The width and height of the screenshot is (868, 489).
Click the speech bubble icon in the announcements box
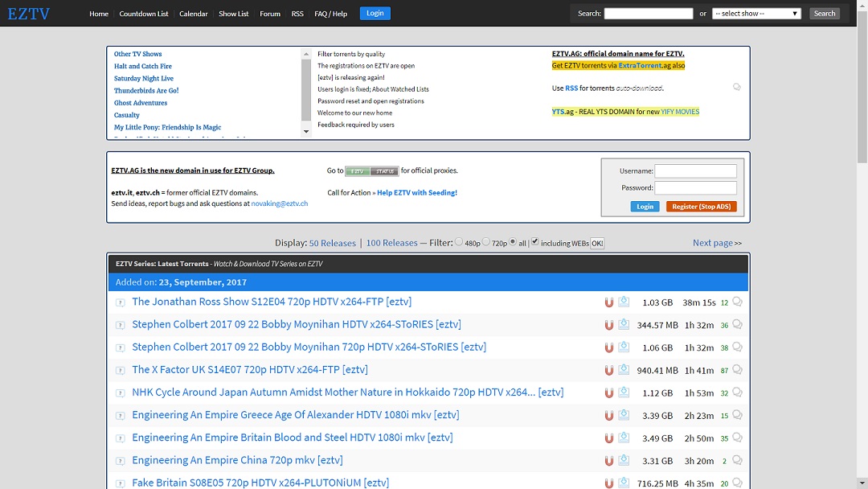tap(737, 86)
